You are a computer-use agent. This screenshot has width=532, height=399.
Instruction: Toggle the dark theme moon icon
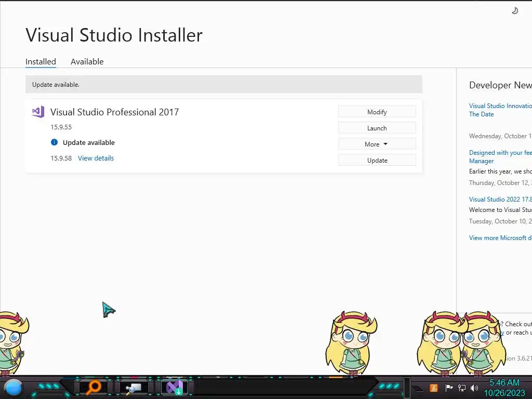tap(515, 11)
